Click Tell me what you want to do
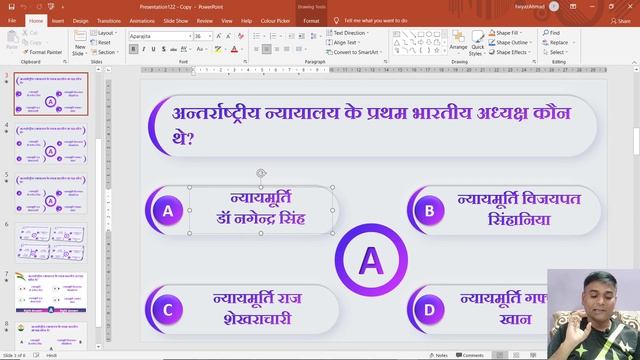Image resolution: width=640 pixels, height=360 pixels. coord(371,20)
